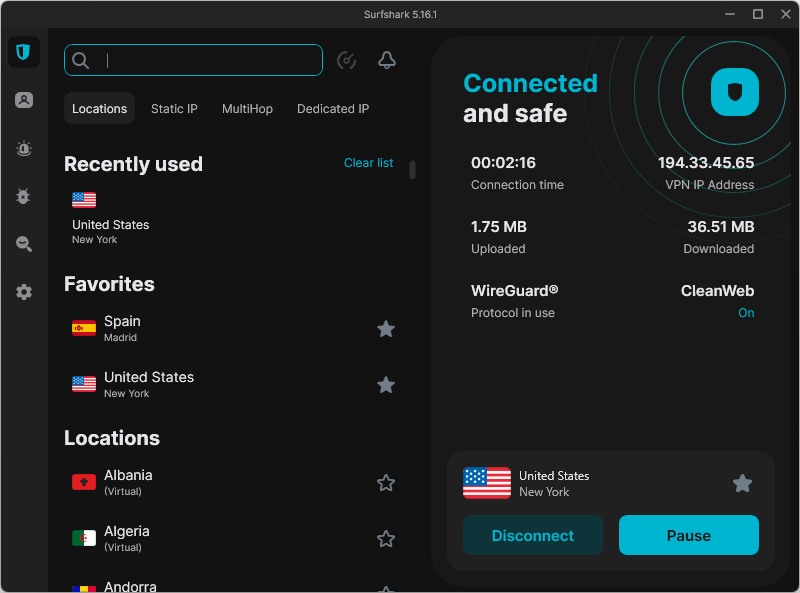This screenshot has width=800, height=593.
Task: Switch to the Static IP tab
Action: tap(174, 109)
